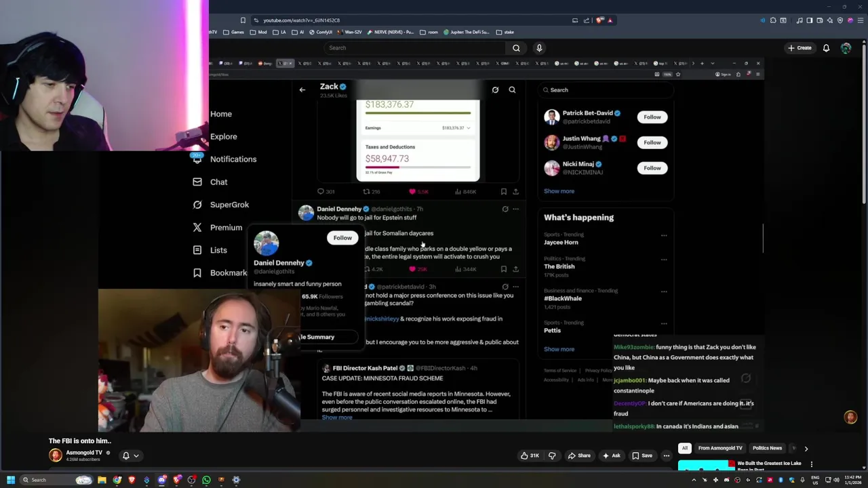Image resolution: width=868 pixels, height=488 pixels.
Task: Click Show more under who to follow
Action: click(559, 191)
